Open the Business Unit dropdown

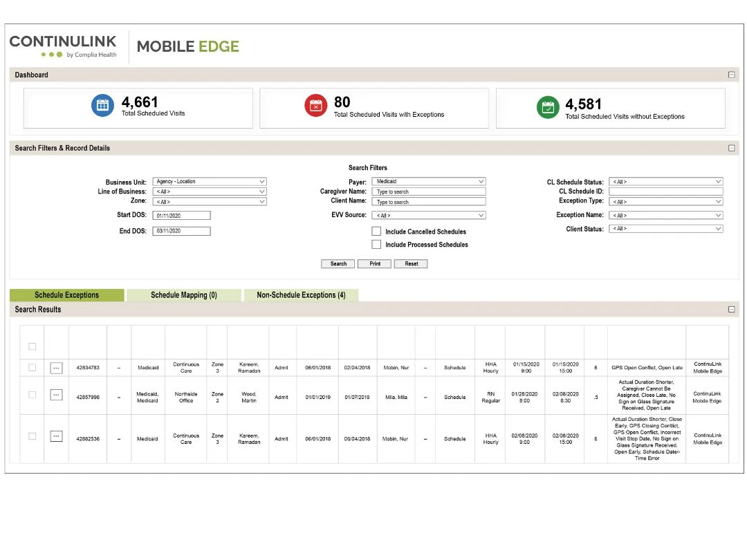pyautogui.click(x=210, y=181)
